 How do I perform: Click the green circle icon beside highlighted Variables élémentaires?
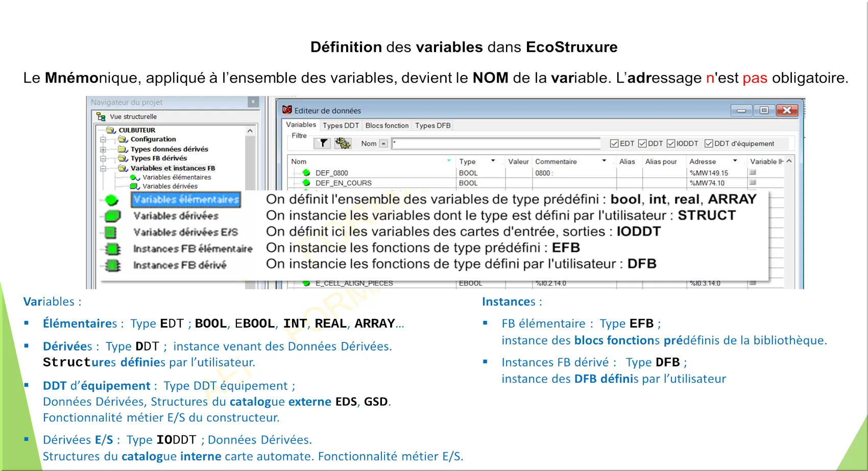click(x=112, y=200)
